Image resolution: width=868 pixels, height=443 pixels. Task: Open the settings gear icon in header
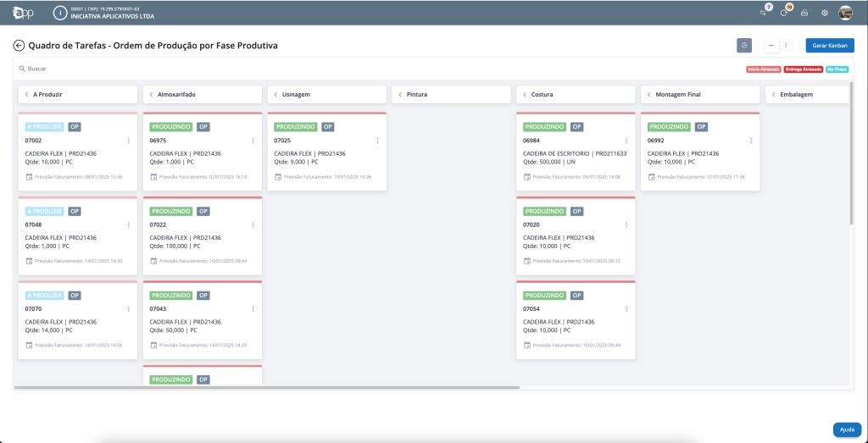(x=824, y=13)
